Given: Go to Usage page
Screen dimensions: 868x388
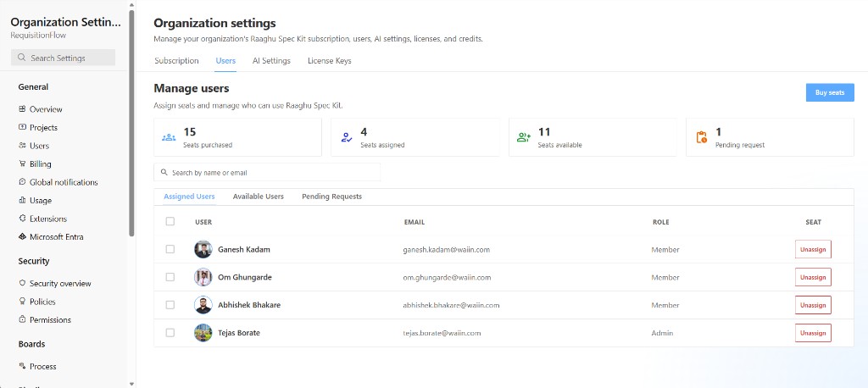Looking at the screenshot, I should [x=41, y=201].
